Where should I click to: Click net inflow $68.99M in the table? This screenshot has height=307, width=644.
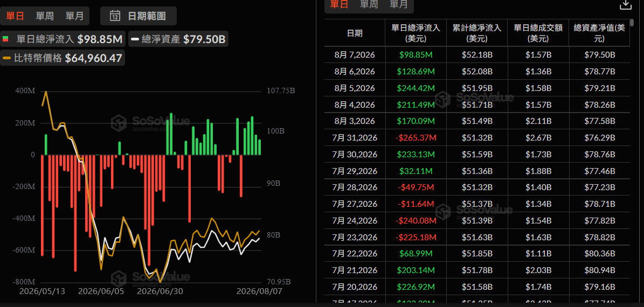[416, 254]
